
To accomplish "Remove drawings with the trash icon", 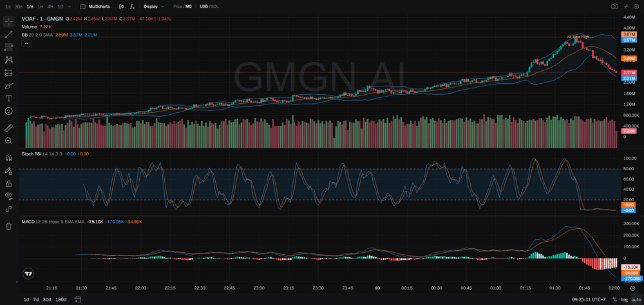I will click(x=8, y=226).
